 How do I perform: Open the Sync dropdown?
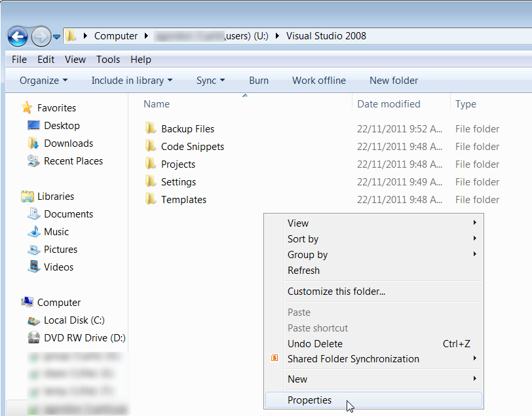(211, 81)
